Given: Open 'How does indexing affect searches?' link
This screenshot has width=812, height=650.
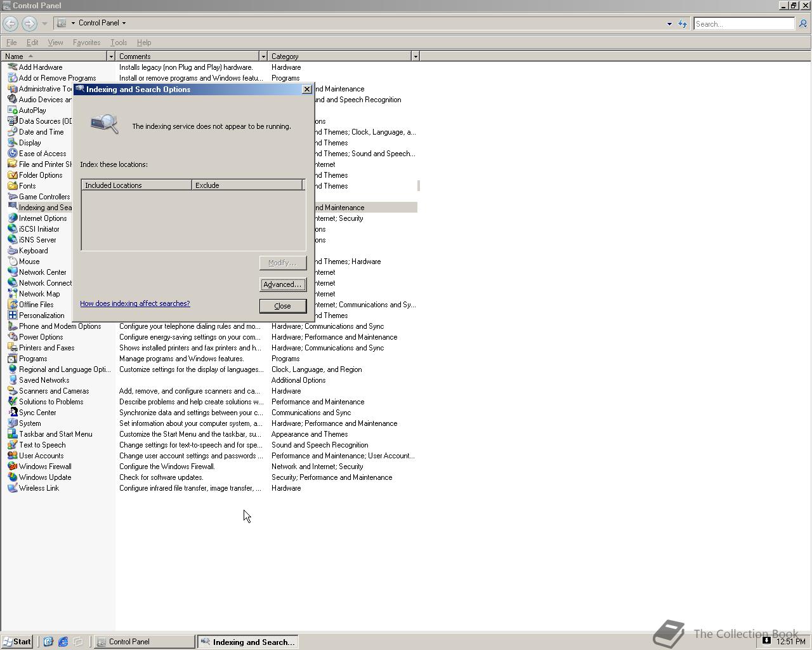Looking at the screenshot, I should click(x=135, y=303).
